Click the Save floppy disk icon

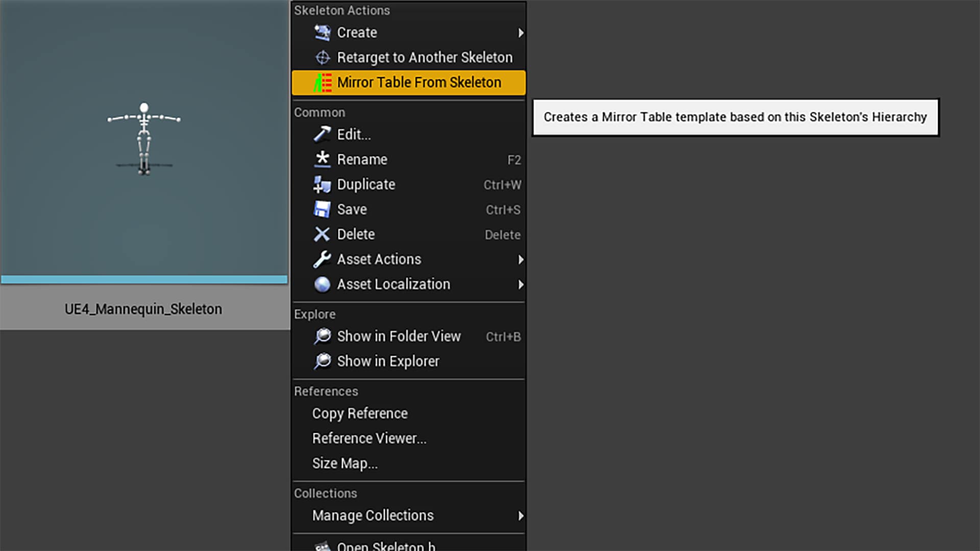pyautogui.click(x=323, y=209)
